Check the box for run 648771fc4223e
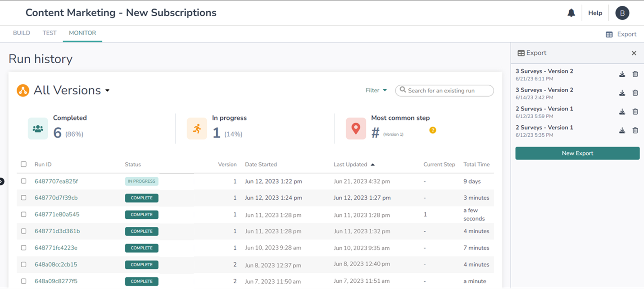This screenshot has width=644, height=290. click(x=24, y=248)
